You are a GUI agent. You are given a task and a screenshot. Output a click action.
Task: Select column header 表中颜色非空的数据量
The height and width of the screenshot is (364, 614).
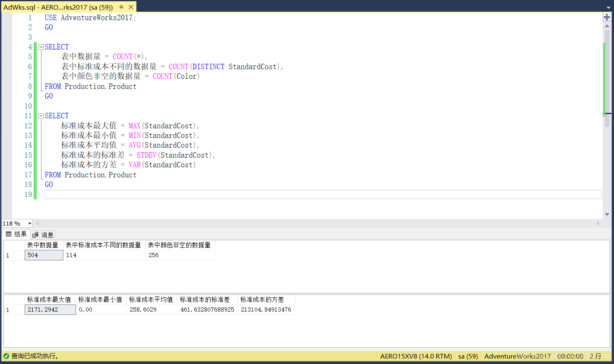click(x=180, y=245)
